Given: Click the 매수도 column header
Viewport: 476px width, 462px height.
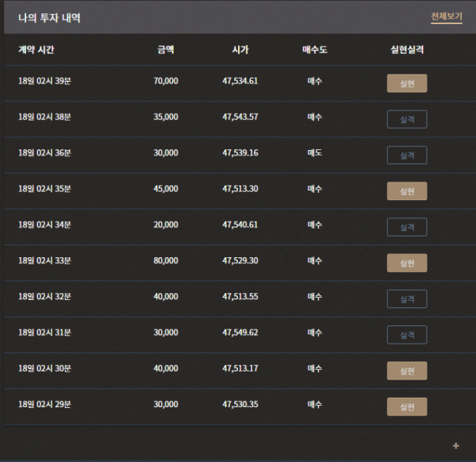Looking at the screenshot, I should click(314, 49).
